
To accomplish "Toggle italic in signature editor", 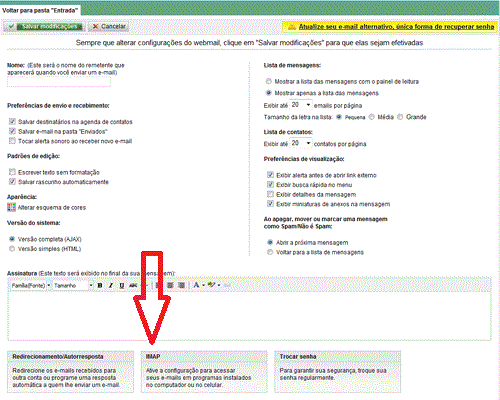I will [111, 285].
